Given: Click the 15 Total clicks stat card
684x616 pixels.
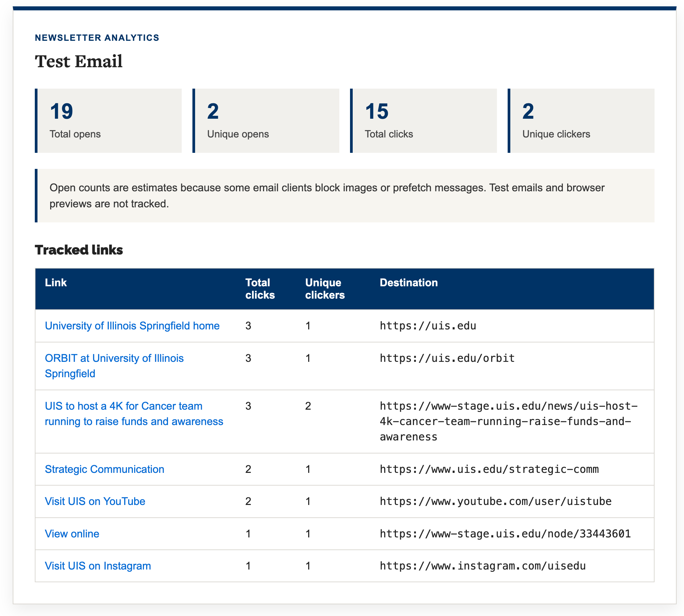Looking at the screenshot, I should pyautogui.click(x=423, y=121).
